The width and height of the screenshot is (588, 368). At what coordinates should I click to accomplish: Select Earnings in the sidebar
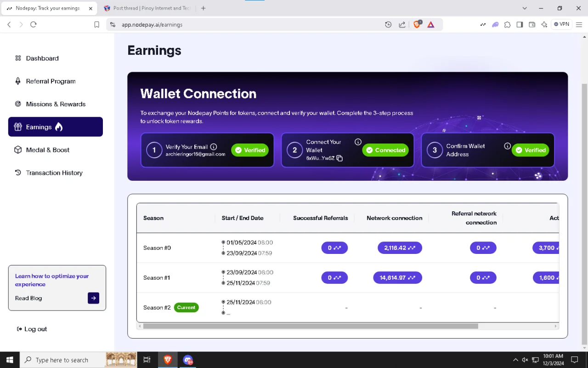click(56, 127)
